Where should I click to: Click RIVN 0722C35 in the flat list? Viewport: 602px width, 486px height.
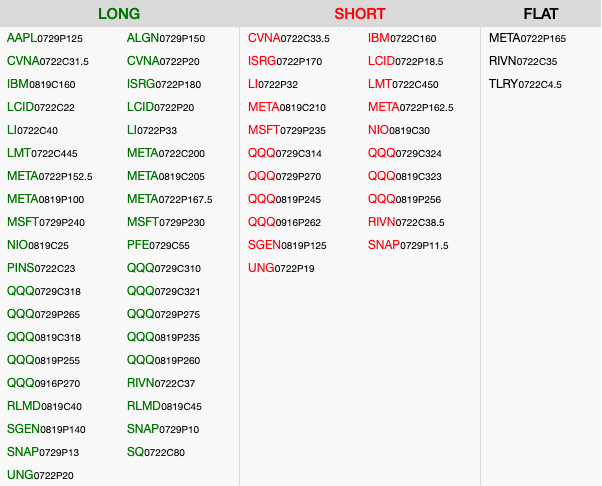[523, 61]
